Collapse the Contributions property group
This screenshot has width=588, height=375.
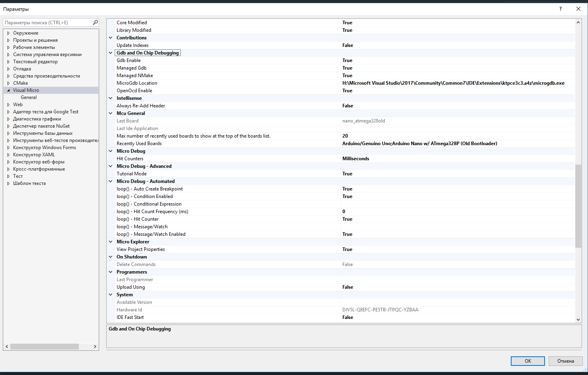pyautogui.click(x=111, y=38)
